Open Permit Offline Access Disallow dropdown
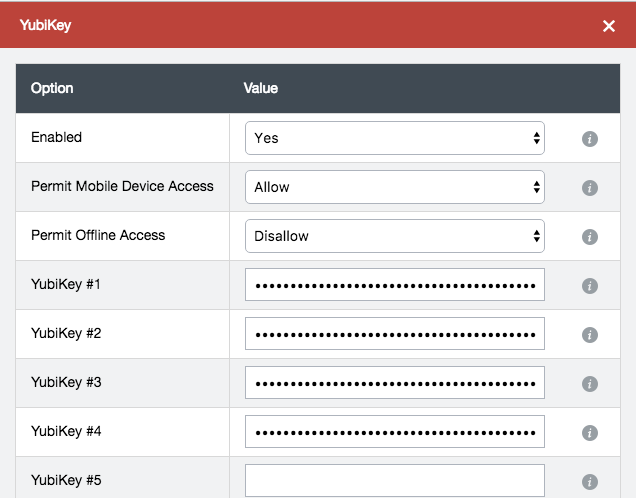This screenshot has height=498, width=636. point(395,236)
